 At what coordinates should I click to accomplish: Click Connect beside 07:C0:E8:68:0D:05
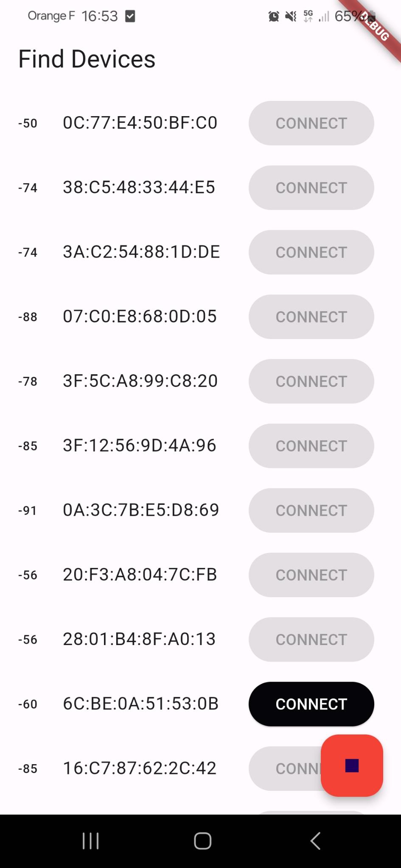311,317
